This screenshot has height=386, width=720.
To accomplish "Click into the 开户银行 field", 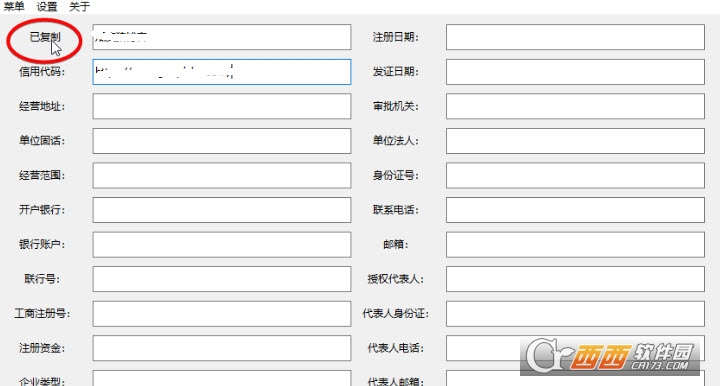I will click(222, 210).
